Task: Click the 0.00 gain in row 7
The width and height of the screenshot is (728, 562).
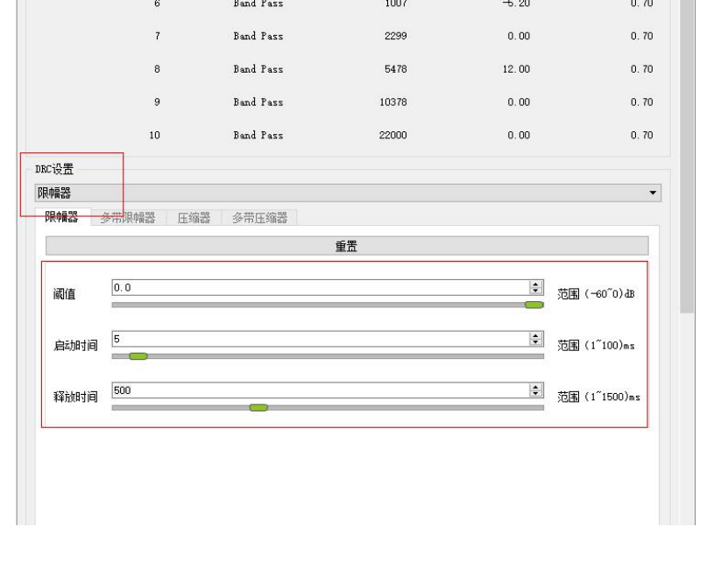Action: click(519, 36)
